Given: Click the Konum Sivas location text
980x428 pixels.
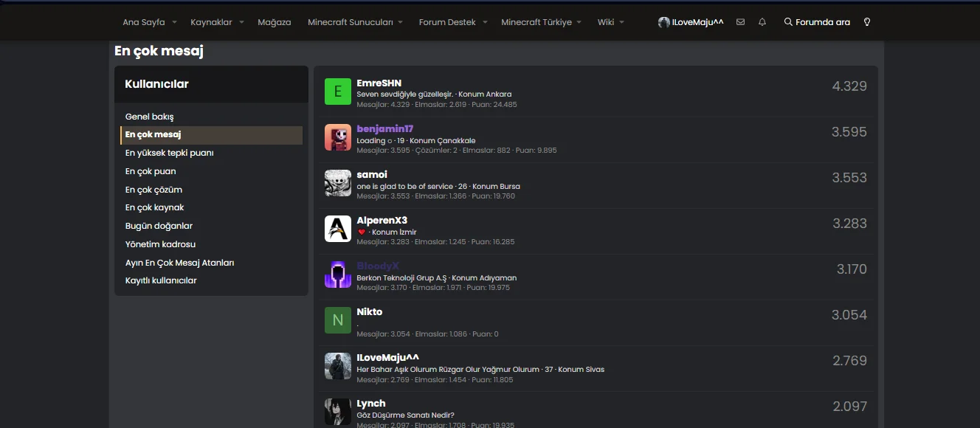Looking at the screenshot, I should pyautogui.click(x=581, y=369).
